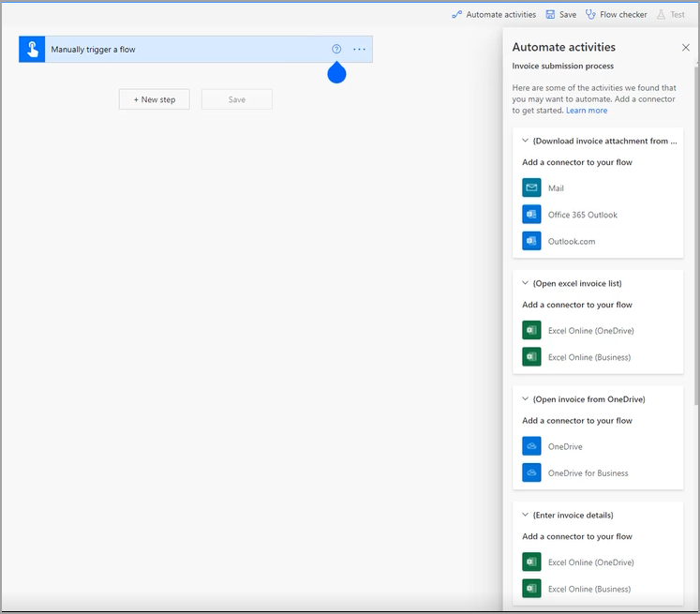
Task: Close the Automate activities panel
Action: pyautogui.click(x=686, y=47)
